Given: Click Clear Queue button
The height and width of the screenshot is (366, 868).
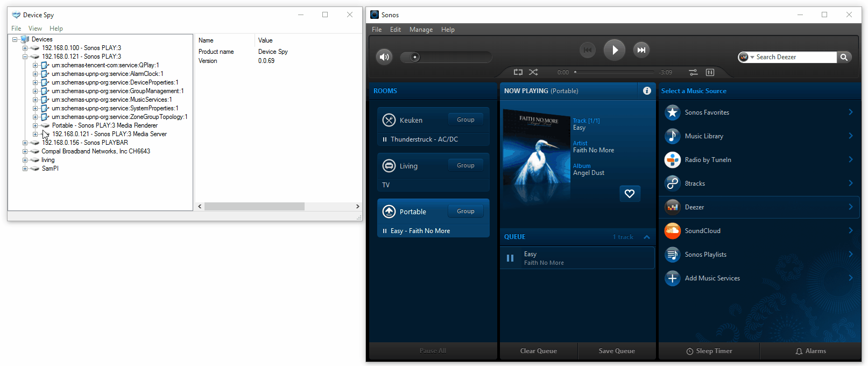Looking at the screenshot, I should tap(539, 351).
